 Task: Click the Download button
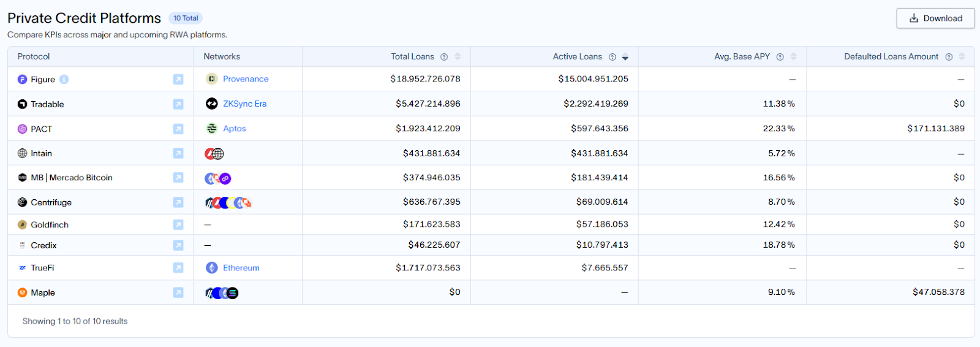935,18
